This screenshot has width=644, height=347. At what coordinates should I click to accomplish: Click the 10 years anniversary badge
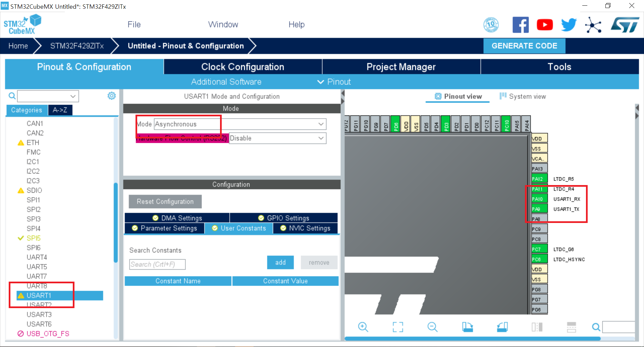click(x=491, y=25)
